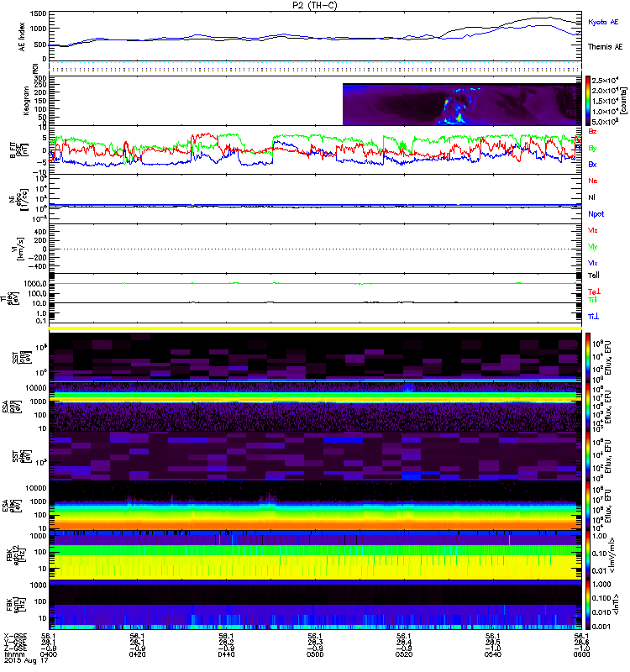The width and height of the screenshot is (630, 672).
Task: Click the red Ne density label
Action: tap(593, 181)
